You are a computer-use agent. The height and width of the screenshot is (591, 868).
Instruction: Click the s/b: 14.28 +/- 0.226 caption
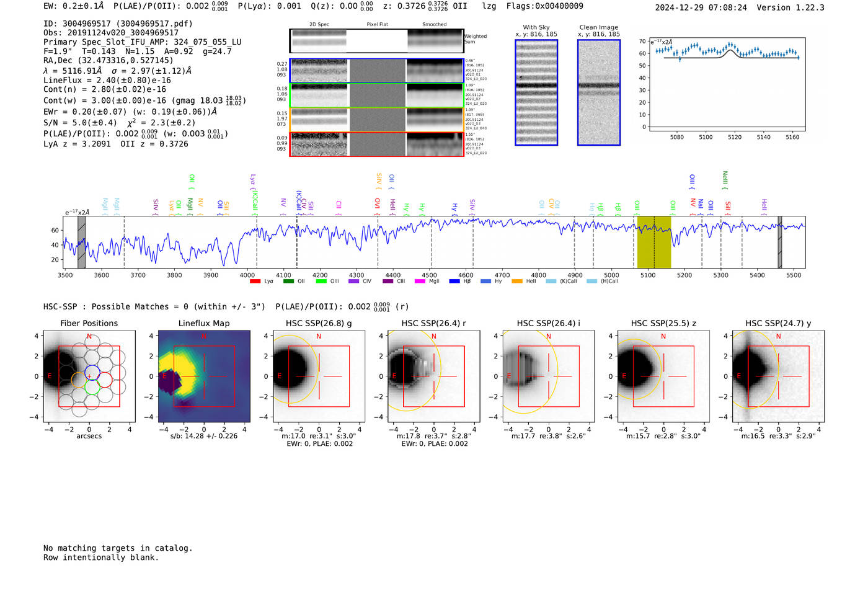204,436
